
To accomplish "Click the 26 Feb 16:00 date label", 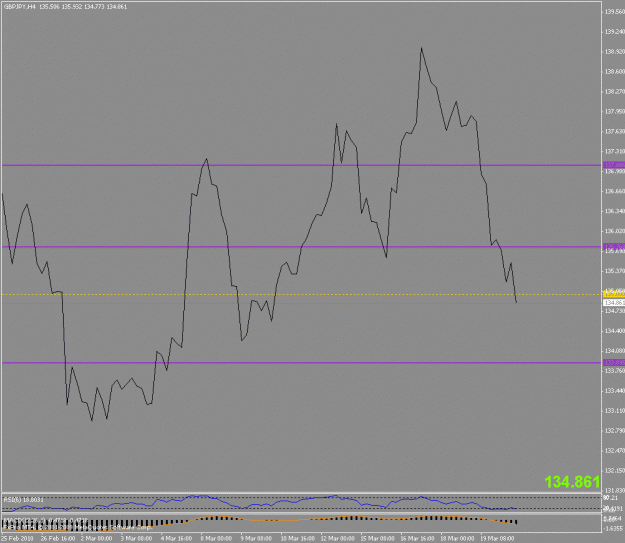I will click(58, 538).
